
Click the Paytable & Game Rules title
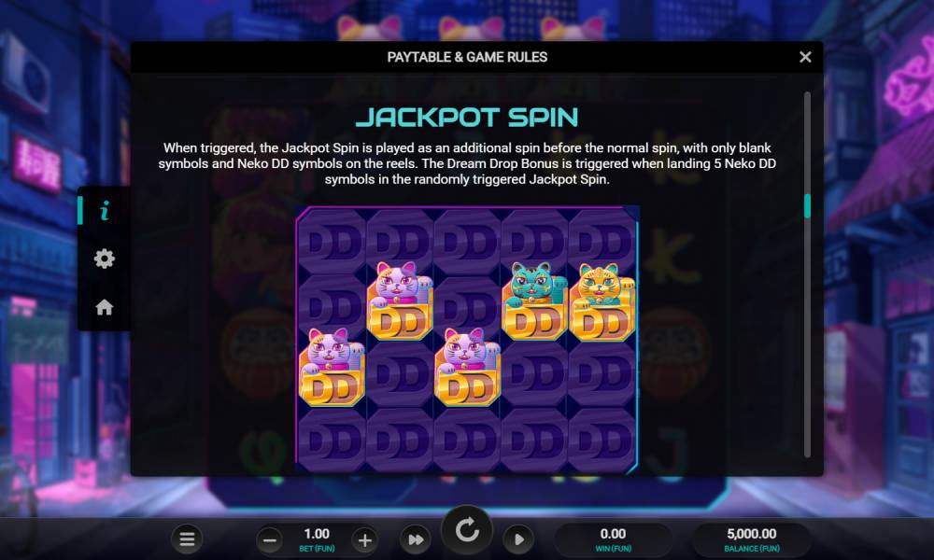[x=467, y=57]
